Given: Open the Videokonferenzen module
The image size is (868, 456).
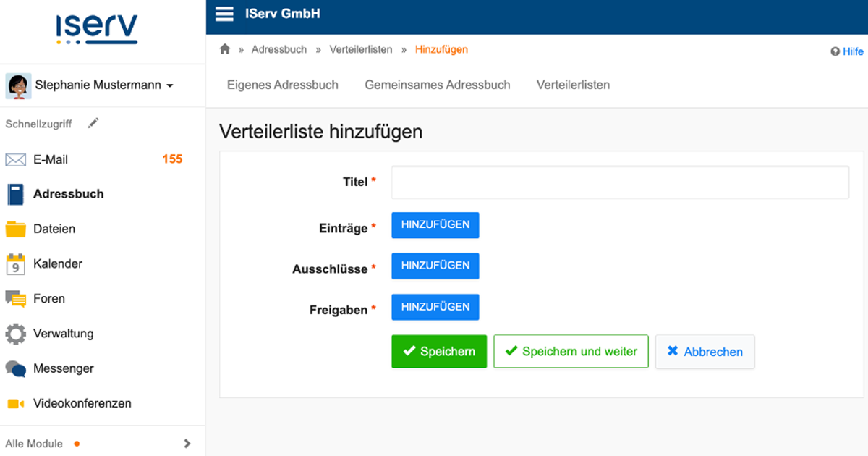Looking at the screenshot, I should (82, 403).
